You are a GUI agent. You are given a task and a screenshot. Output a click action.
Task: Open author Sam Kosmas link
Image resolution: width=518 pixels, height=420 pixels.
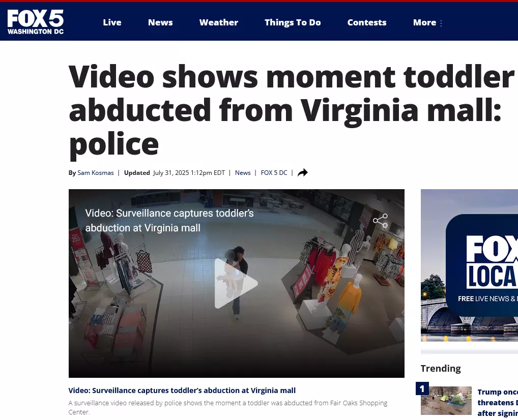click(96, 173)
